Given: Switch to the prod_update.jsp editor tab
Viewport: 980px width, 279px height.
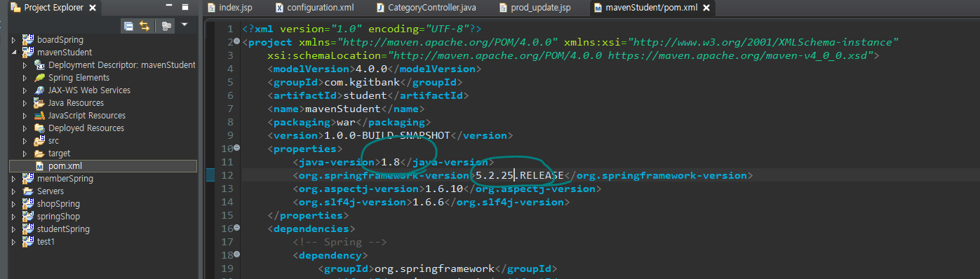Looking at the screenshot, I should (x=535, y=8).
